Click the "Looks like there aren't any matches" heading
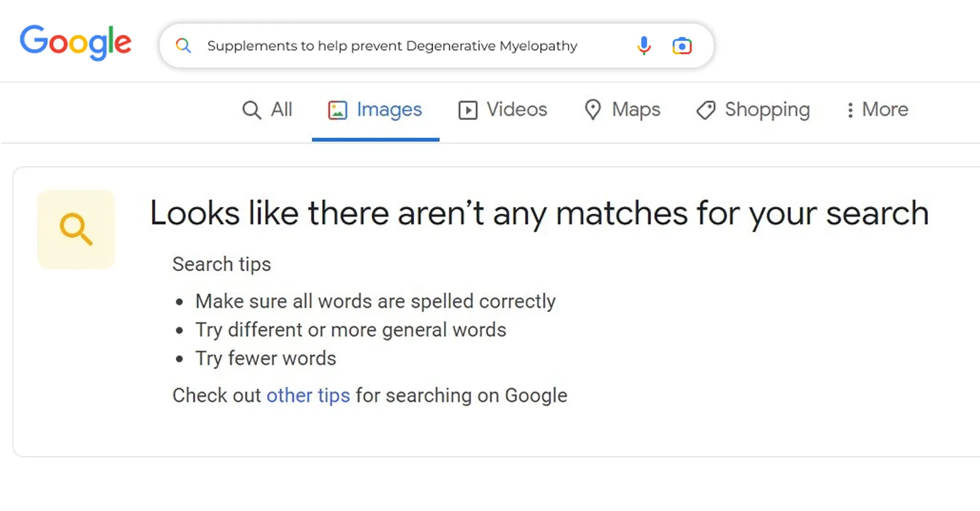The height and width of the screenshot is (511, 980). (x=539, y=214)
